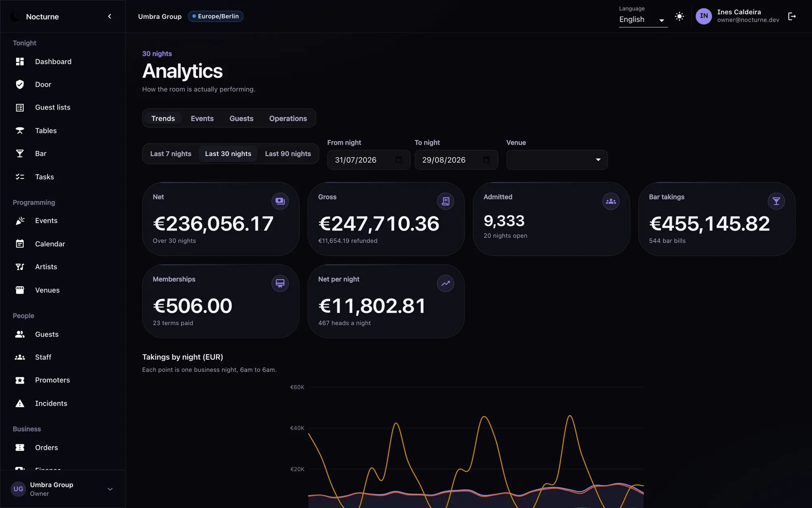Click the Net card cash icon
This screenshot has height=508, width=812.
(x=280, y=201)
